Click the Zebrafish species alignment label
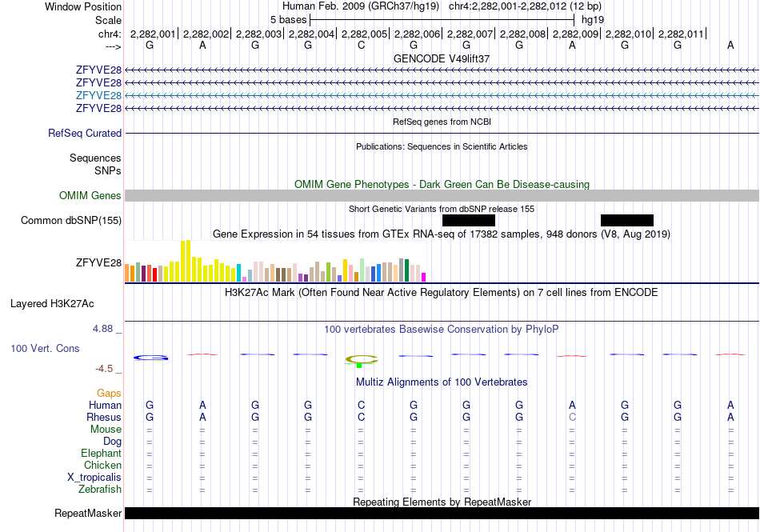 pyautogui.click(x=100, y=490)
